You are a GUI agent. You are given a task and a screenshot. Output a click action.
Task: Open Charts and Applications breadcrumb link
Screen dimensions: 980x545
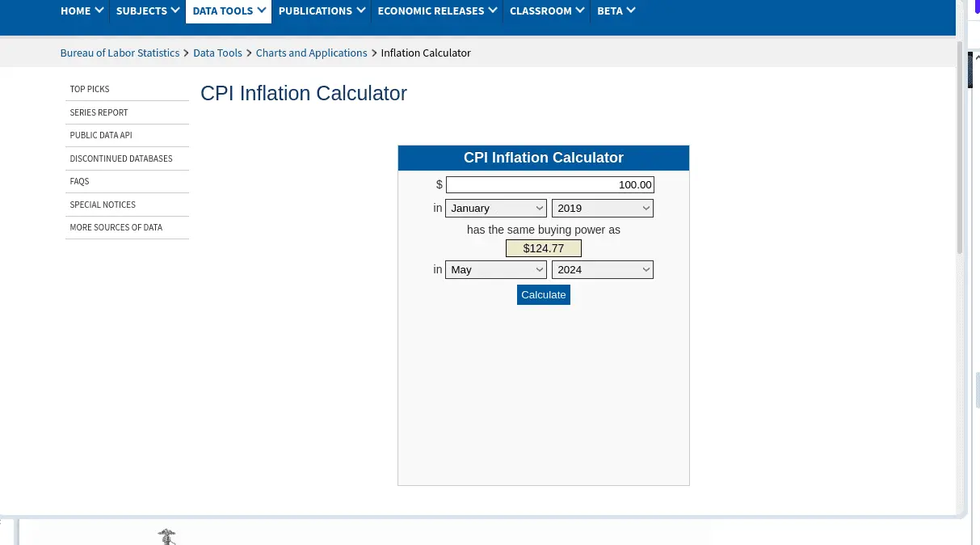pos(311,53)
